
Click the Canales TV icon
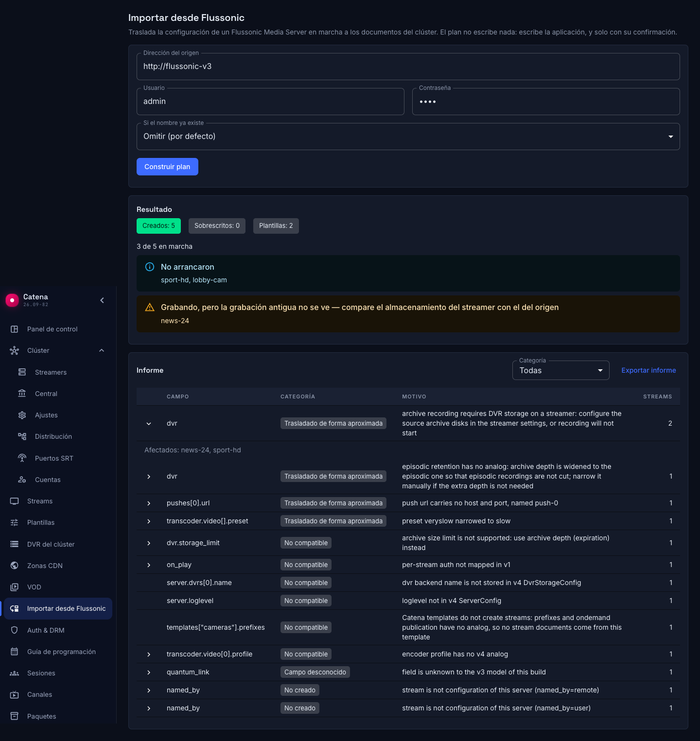click(15, 694)
